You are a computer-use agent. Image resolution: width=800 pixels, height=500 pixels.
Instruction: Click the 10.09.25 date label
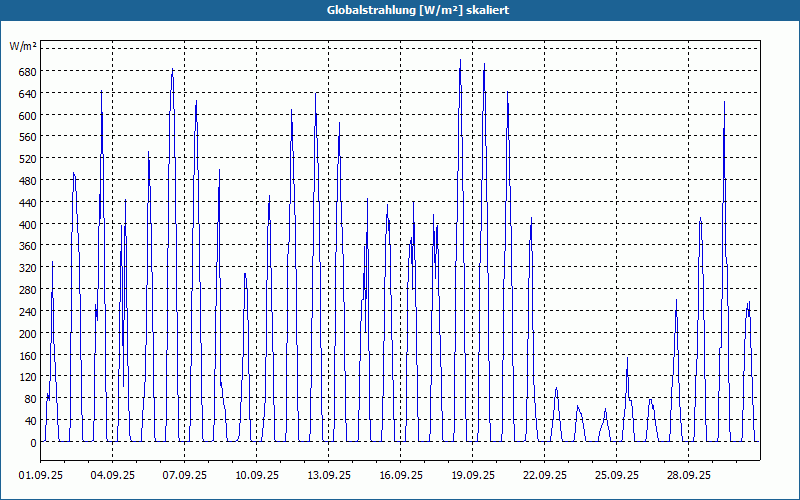(x=257, y=476)
